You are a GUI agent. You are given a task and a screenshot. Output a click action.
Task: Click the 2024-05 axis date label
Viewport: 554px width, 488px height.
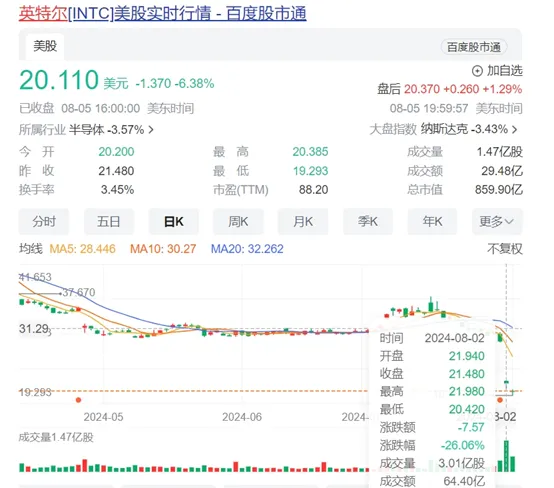pyautogui.click(x=103, y=417)
